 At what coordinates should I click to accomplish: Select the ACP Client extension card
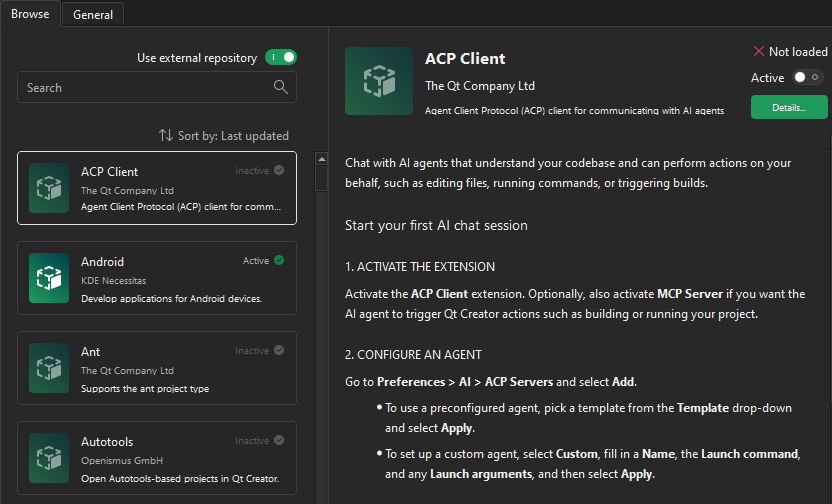pyautogui.click(x=157, y=188)
